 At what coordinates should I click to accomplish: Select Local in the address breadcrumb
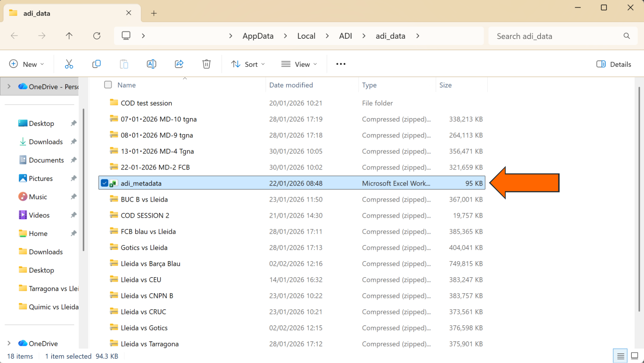[x=306, y=36]
